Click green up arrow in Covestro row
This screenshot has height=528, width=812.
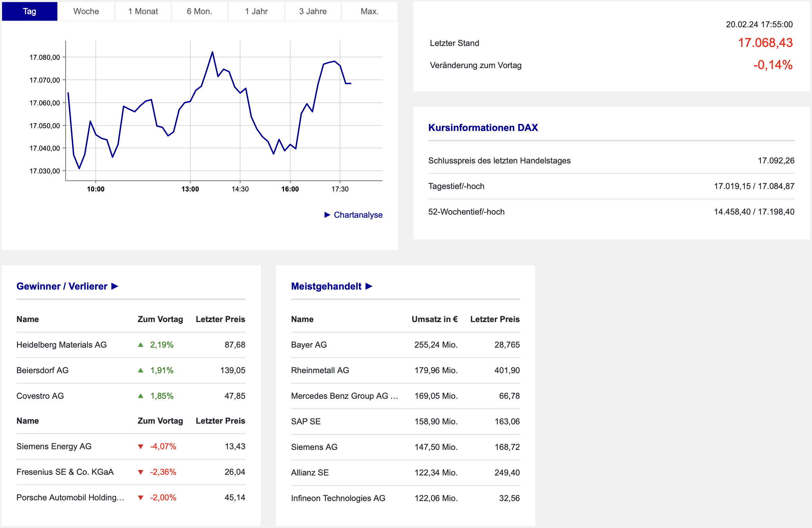141,396
